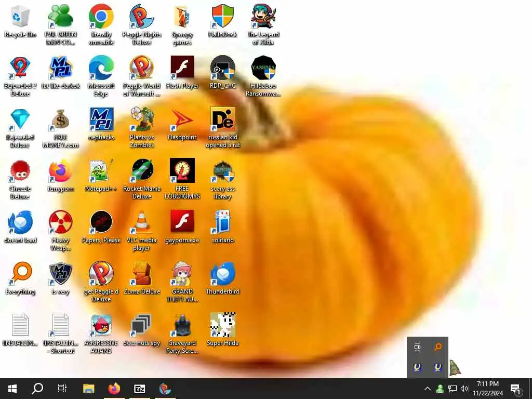Image resolution: width=532 pixels, height=399 pixels.
Task: Launch Bejeweled Deluxe blue gem icon
Action: 20,128
